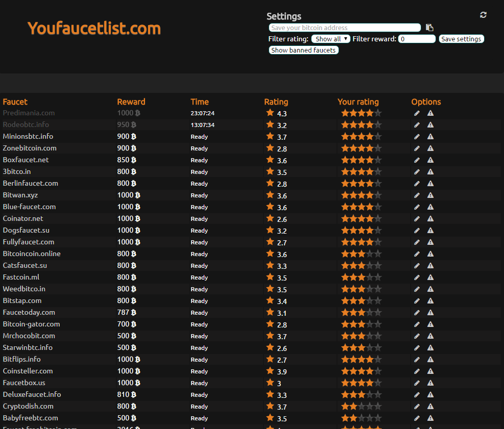Click the Save settings button
This screenshot has width=504, height=429.
pyautogui.click(x=461, y=39)
